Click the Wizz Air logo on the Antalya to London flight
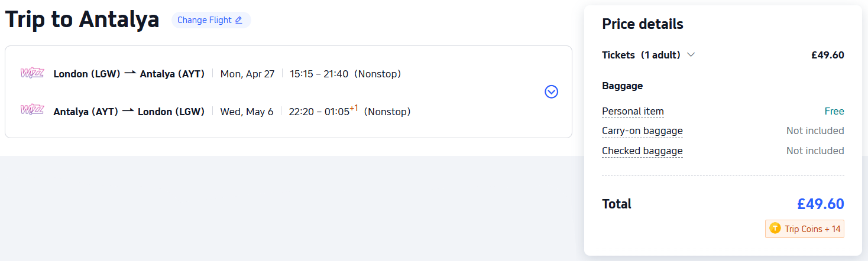 pos(32,110)
